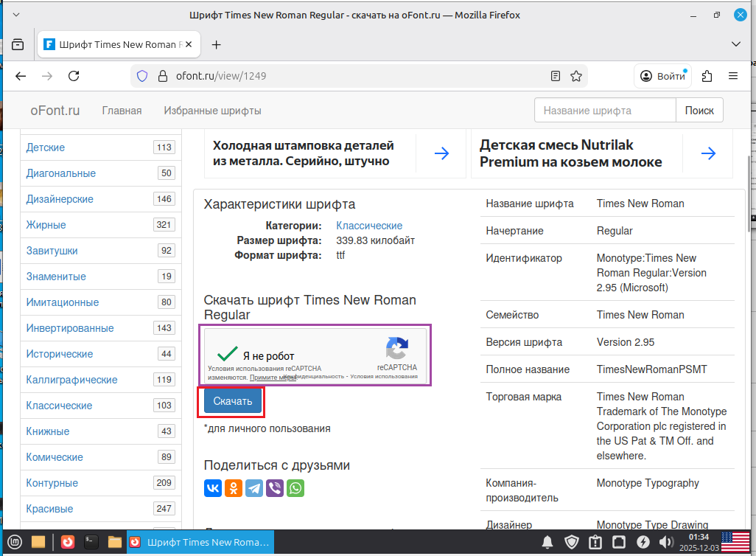Viewport: 756px width, 556px height.
Task: Open Исторические fonts category
Action: (59, 354)
